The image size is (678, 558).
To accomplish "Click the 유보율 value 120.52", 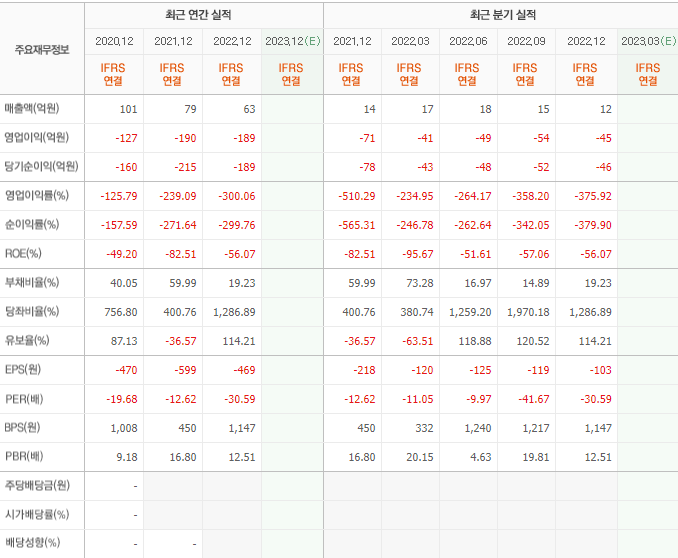I will (533, 341).
